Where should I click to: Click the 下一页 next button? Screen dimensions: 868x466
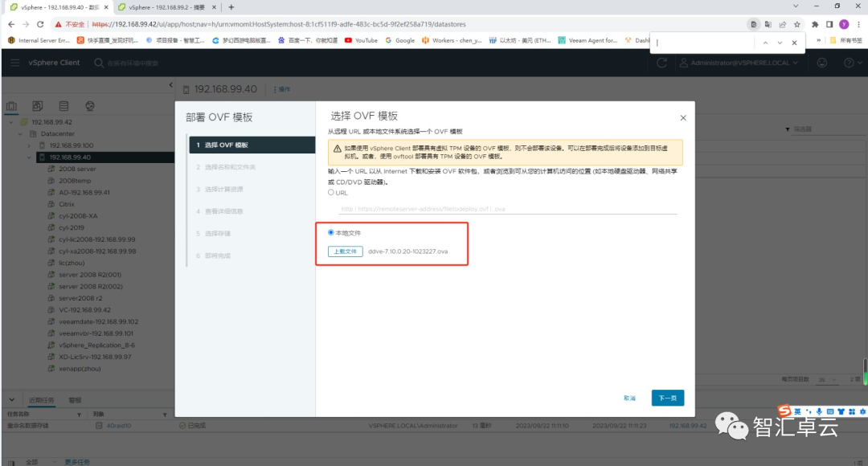point(668,398)
